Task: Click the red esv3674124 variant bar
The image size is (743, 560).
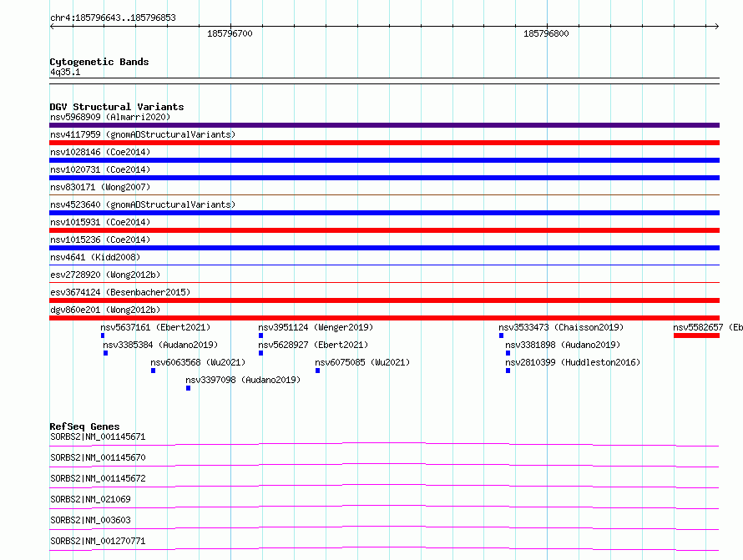Action: tap(384, 300)
